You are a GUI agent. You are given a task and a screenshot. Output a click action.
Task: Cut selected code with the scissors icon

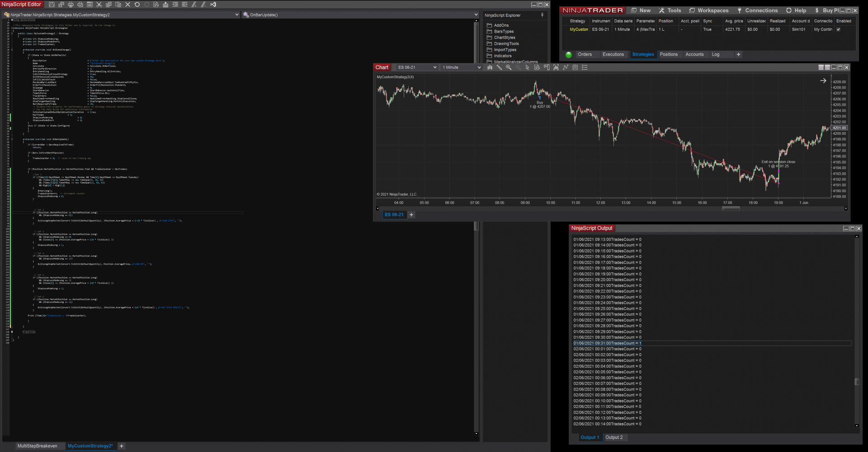tap(99, 5)
